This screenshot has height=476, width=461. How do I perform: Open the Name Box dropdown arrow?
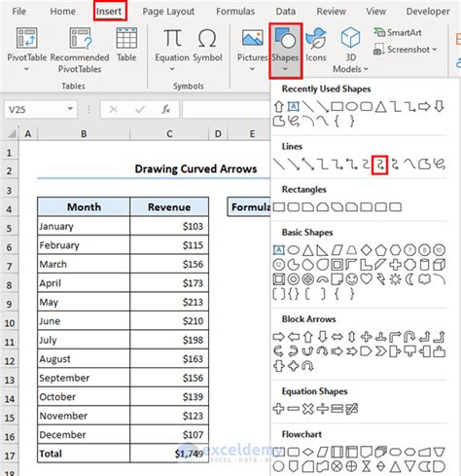tap(70, 109)
